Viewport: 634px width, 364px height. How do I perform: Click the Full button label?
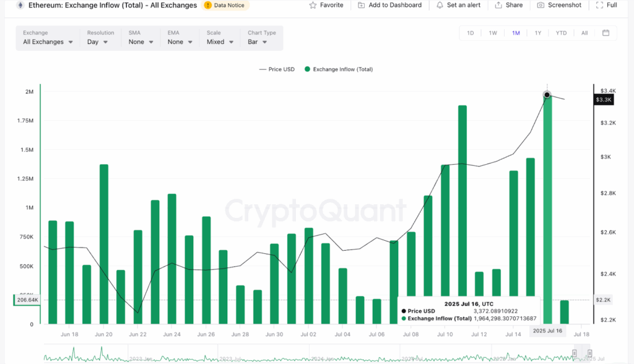click(x=612, y=5)
